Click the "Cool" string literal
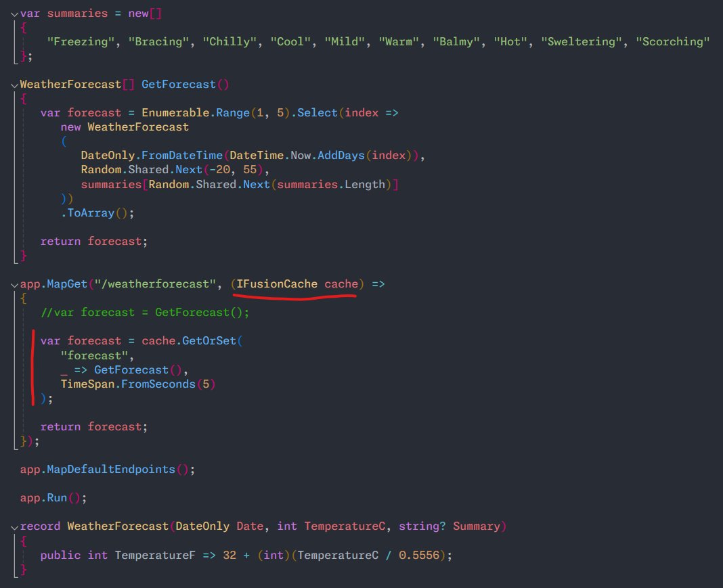Image resolution: width=723 pixels, height=588 pixels. [290, 42]
